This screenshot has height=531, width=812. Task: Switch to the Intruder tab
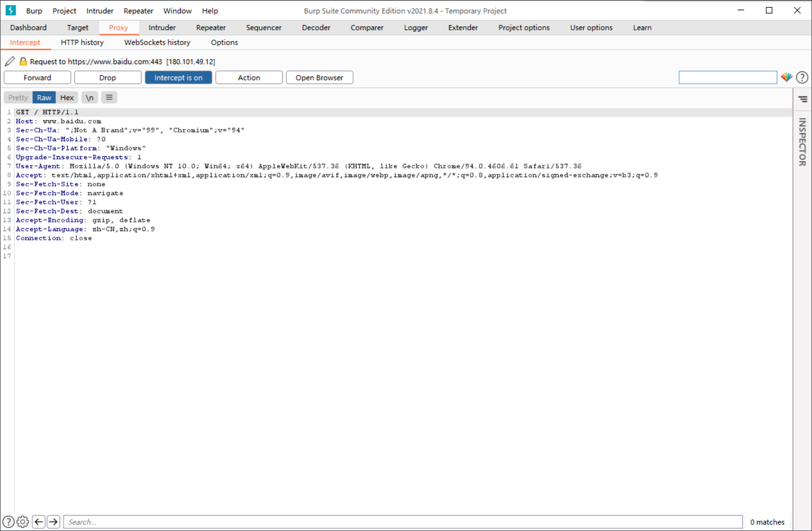pyautogui.click(x=162, y=28)
